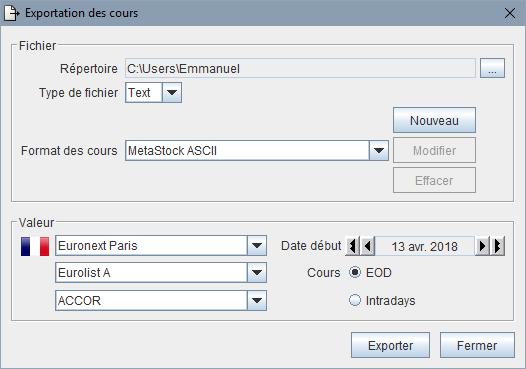Expand the Euronext Paris market dropdown
The height and width of the screenshot is (369, 526).
[x=257, y=246]
